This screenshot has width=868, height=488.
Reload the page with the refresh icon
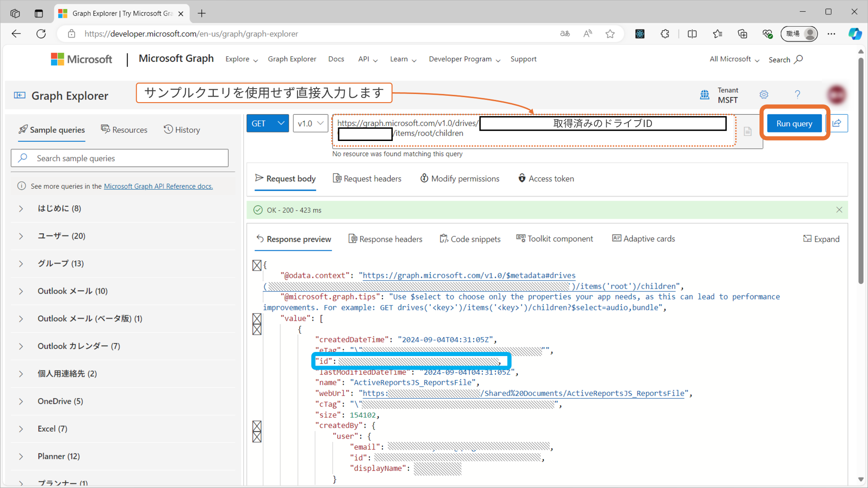coord(41,34)
